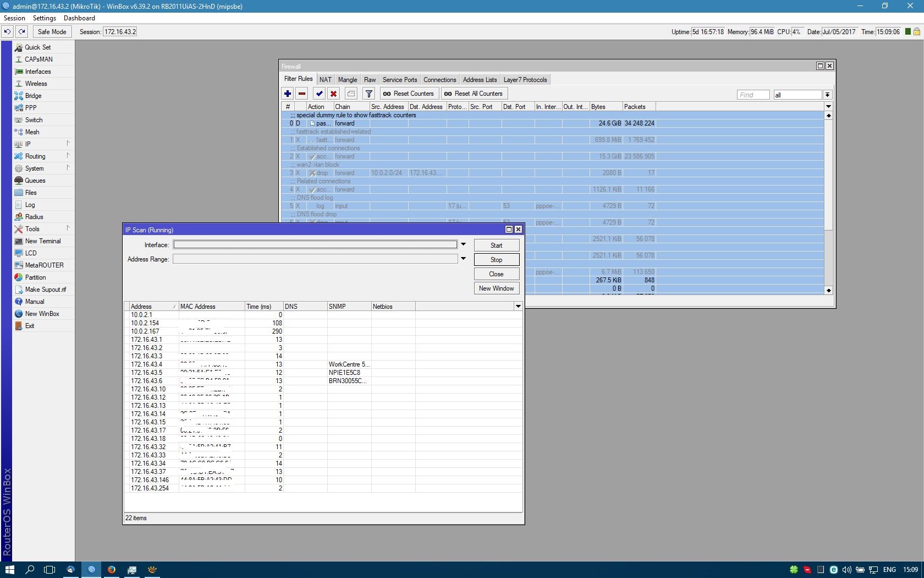Viewport: 924px width, 578px height.
Task: Select the 172.16.43.254 row in IP Scan
Action: pyautogui.click(x=323, y=488)
